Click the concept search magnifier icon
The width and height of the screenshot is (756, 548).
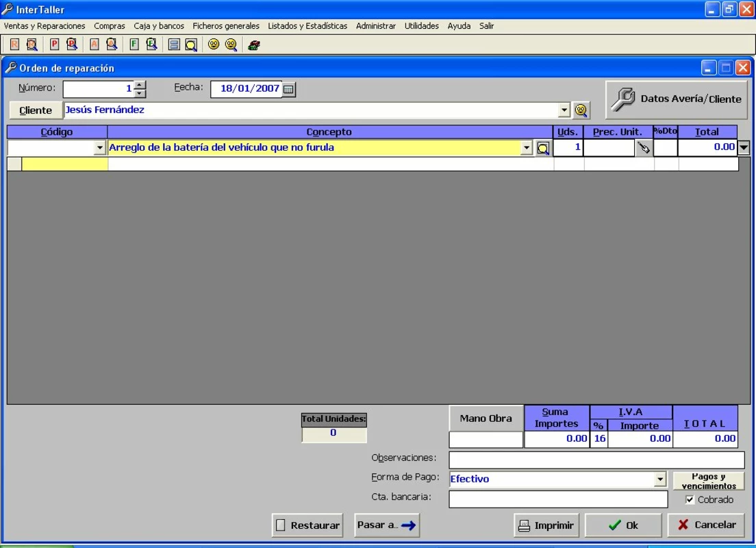(543, 148)
